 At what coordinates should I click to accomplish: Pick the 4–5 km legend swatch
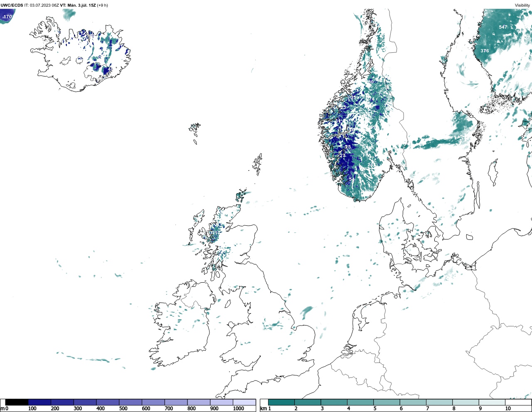360,402
